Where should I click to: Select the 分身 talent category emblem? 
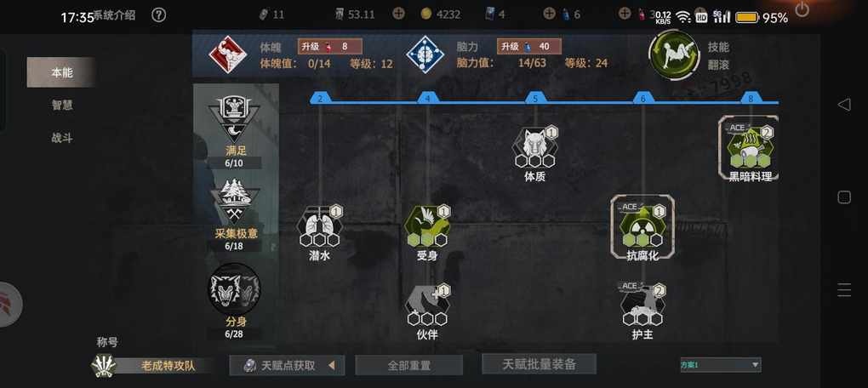234,289
